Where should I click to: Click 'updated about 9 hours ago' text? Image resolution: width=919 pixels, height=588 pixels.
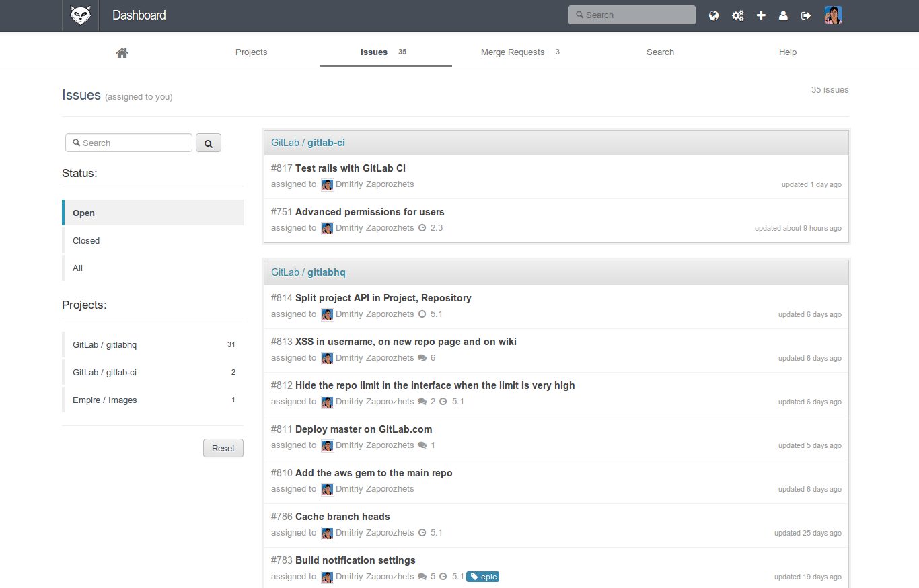click(x=798, y=228)
